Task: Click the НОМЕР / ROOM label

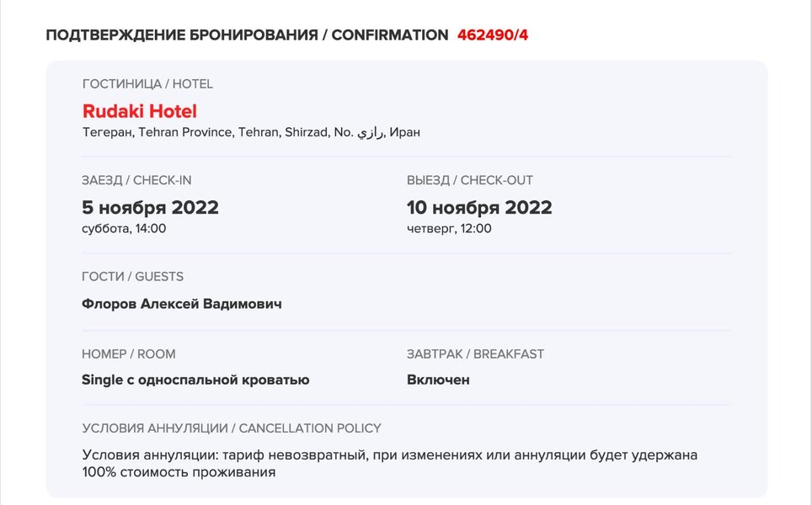Action: (129, 353)
